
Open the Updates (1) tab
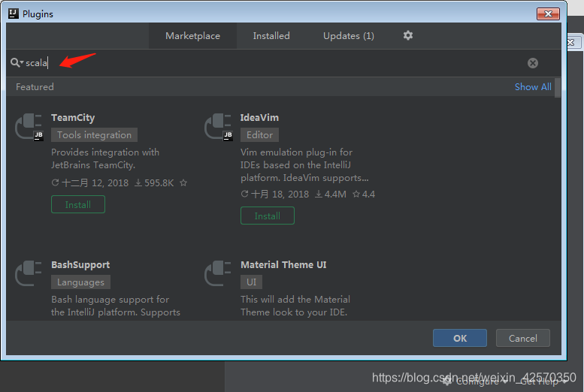pos(349,36)
